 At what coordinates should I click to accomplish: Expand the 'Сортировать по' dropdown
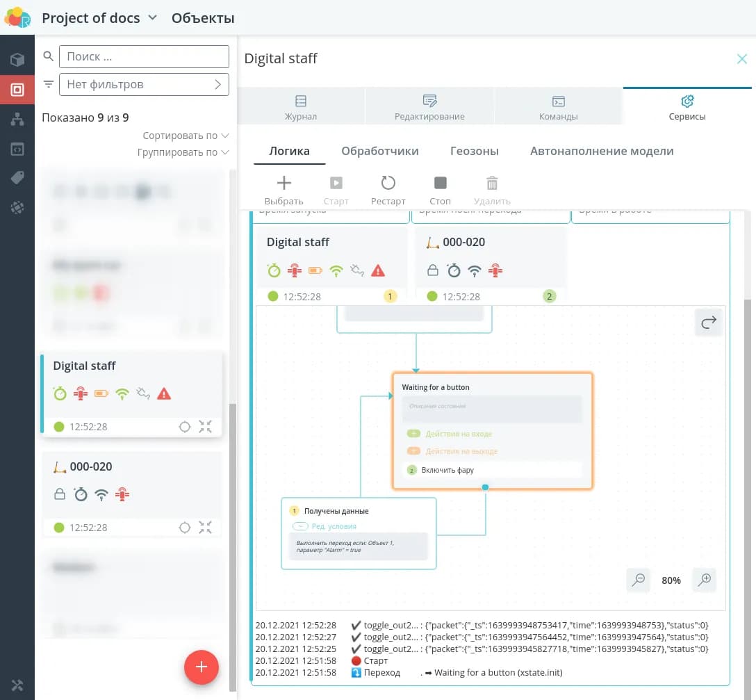(186, 136)
